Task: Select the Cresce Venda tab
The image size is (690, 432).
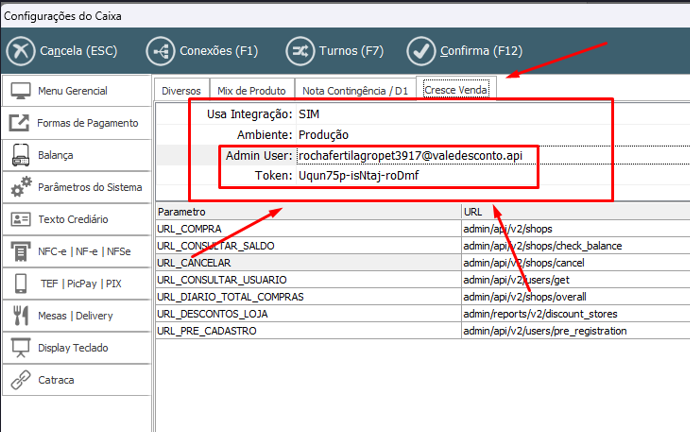Action: 457,90
